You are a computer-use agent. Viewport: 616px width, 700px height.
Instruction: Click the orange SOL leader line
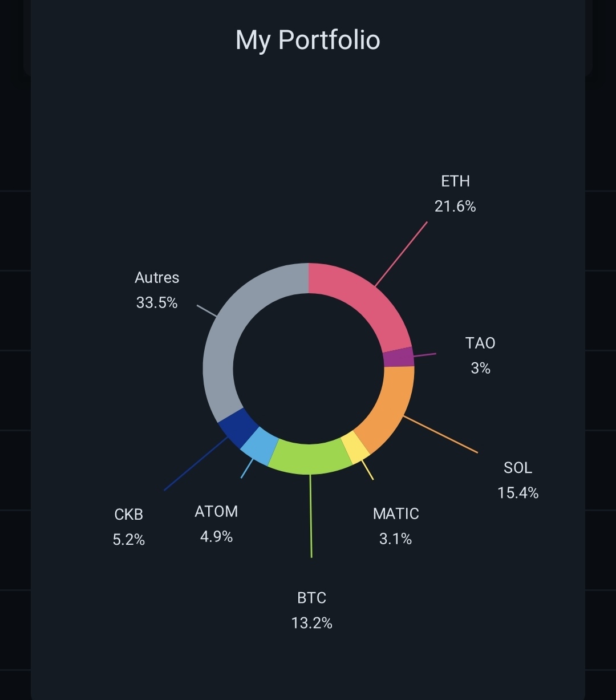(440, 435)
